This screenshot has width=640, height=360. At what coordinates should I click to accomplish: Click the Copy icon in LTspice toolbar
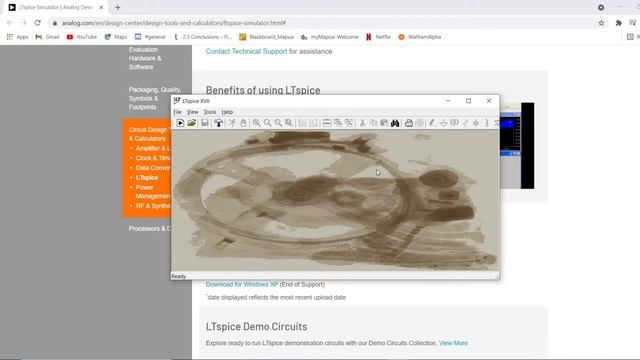pos(373,123)
